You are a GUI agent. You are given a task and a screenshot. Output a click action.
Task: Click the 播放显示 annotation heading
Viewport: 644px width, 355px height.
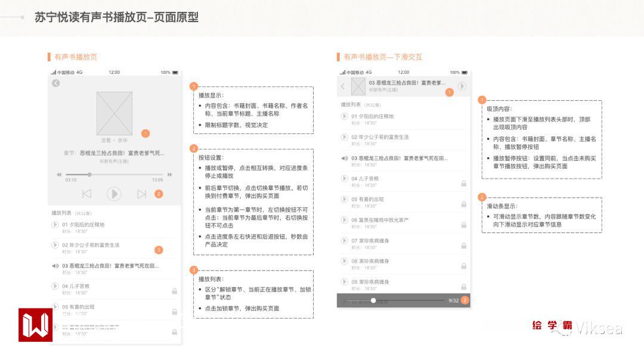coord(211,95)
